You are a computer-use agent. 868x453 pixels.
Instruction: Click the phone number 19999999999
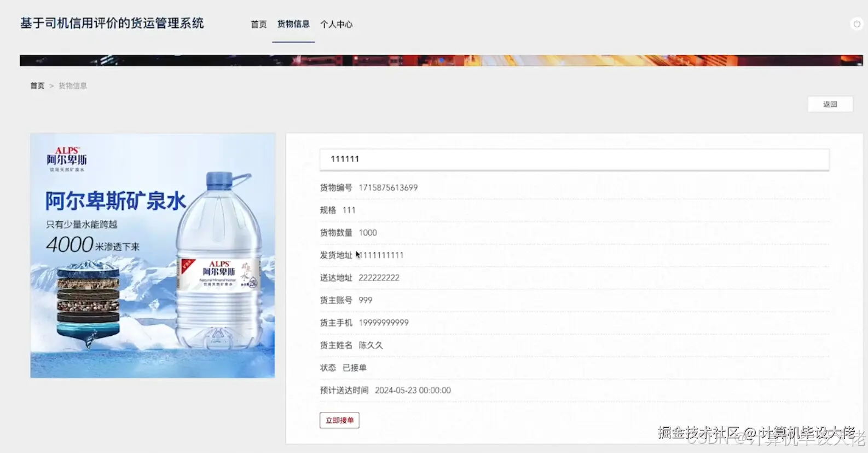coord(384,323)
